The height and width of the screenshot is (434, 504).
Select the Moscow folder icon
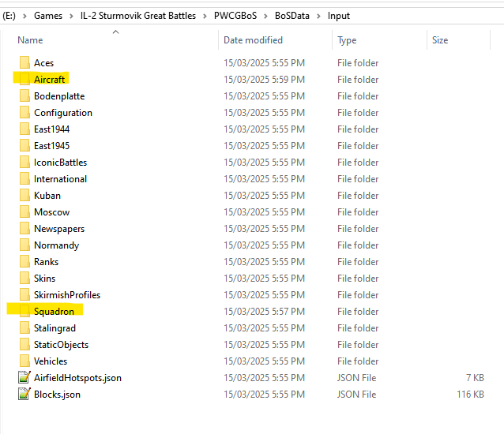[24, 211]
